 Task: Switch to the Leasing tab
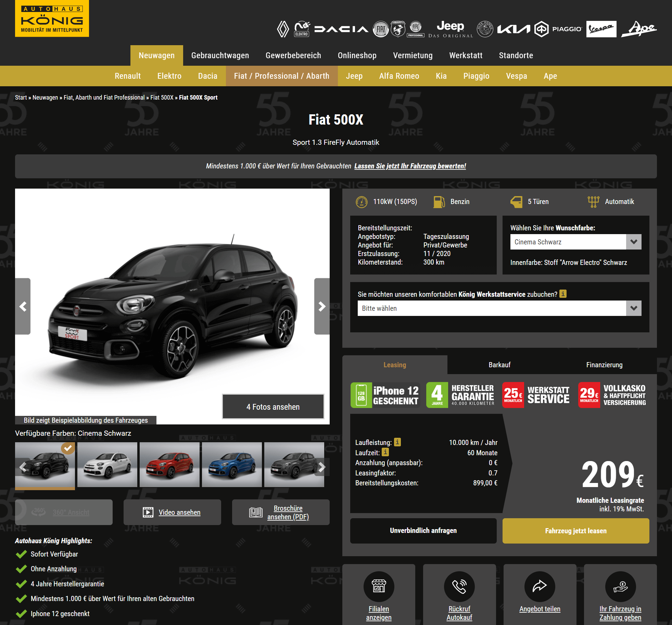point(395,365)
